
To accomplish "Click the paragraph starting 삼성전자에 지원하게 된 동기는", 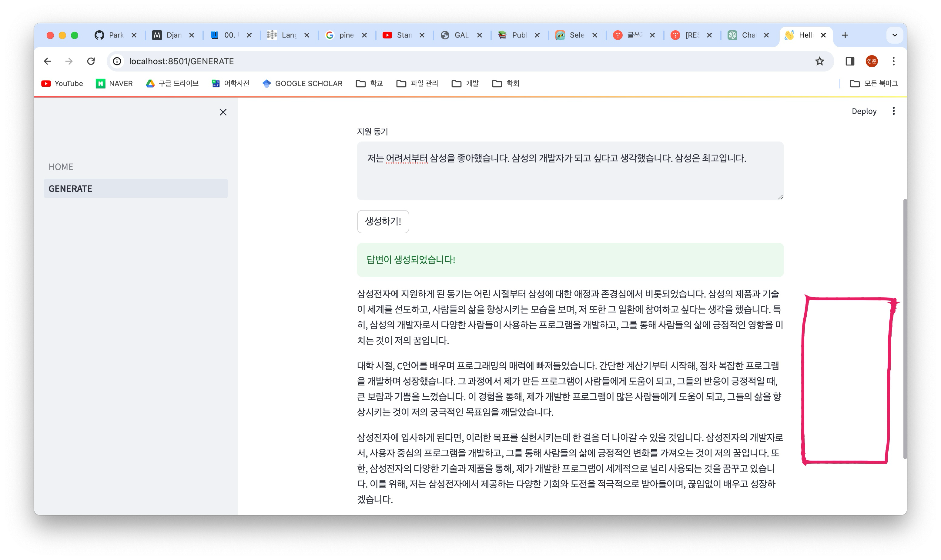I will (570, 317).
